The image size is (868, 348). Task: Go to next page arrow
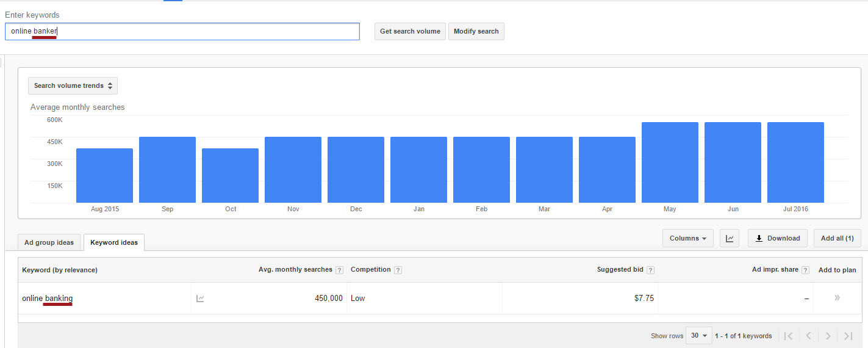pos(828,336)
